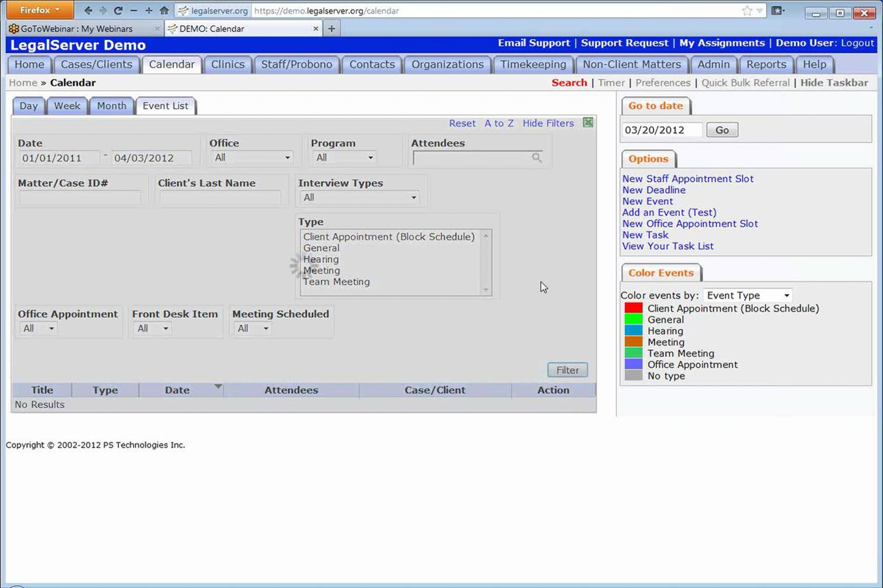Open View Your Task List
883x588 pixels.
(668, 246)
